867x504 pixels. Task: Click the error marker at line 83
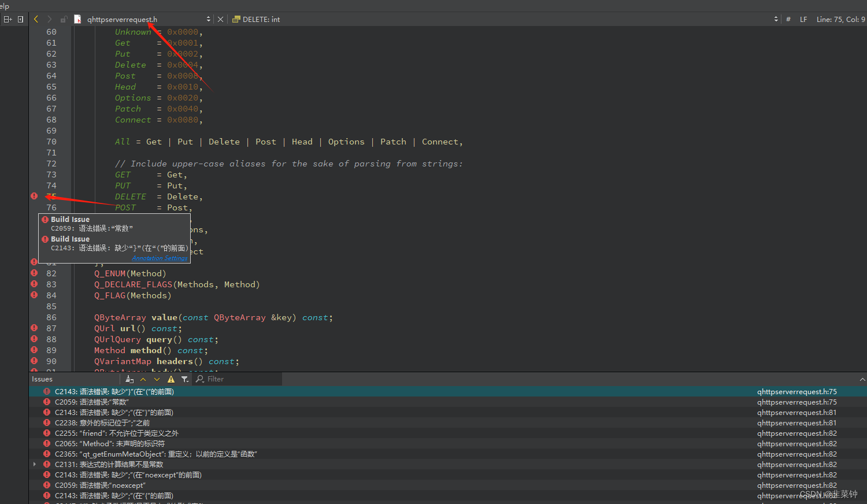pyautogui.click(x=34, y=284)
